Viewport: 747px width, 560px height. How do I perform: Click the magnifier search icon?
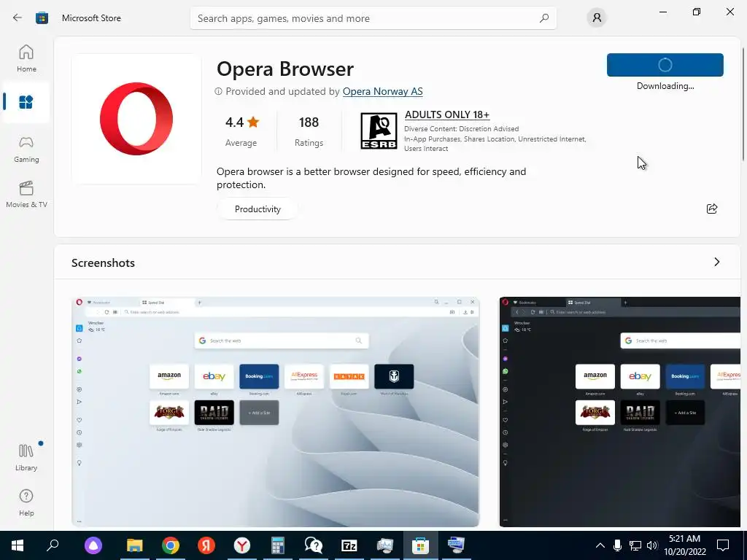tap(544, 18)
